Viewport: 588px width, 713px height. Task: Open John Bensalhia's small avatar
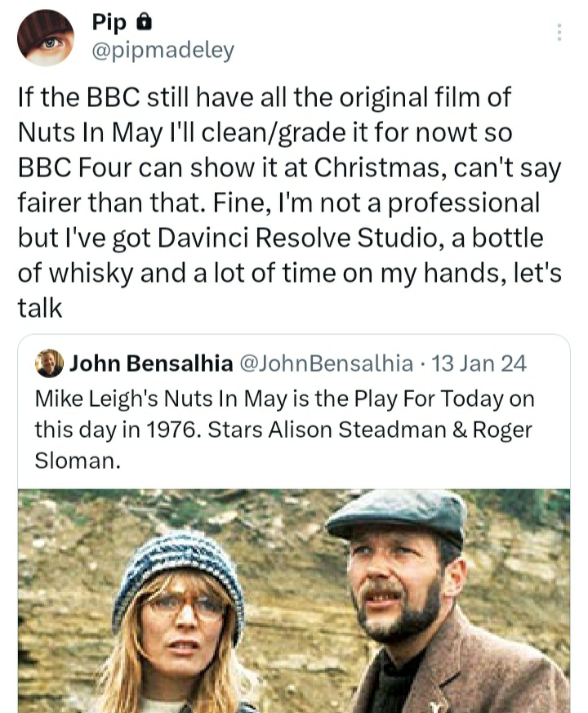(51, 363)
